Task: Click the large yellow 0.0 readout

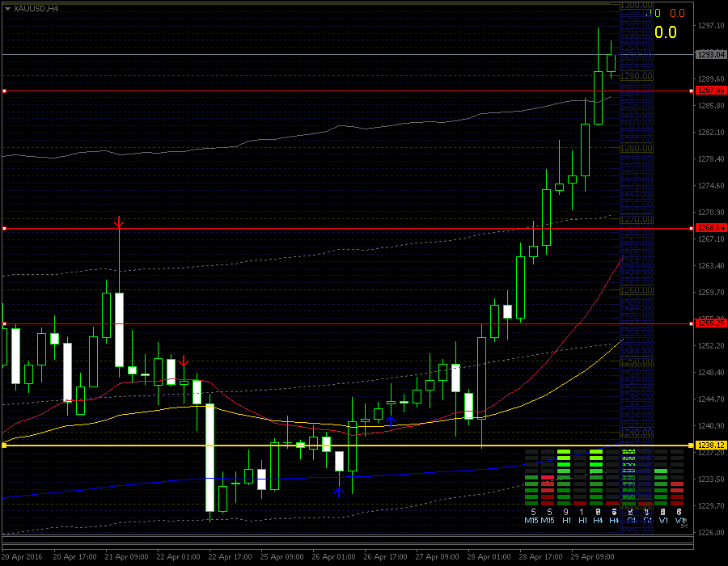Action: [x=666, y=32]
